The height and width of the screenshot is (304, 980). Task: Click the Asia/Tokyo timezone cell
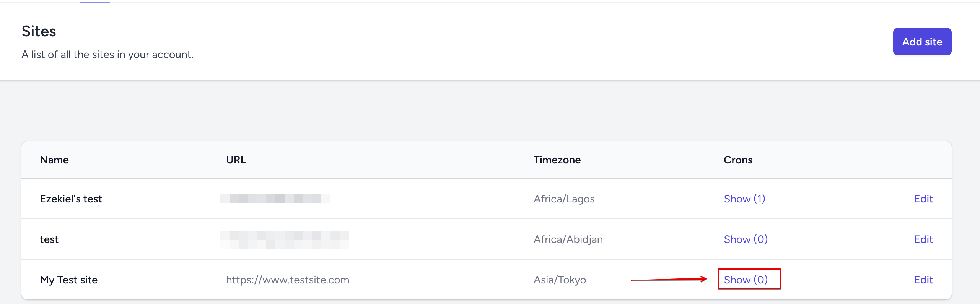coord(559,280)
